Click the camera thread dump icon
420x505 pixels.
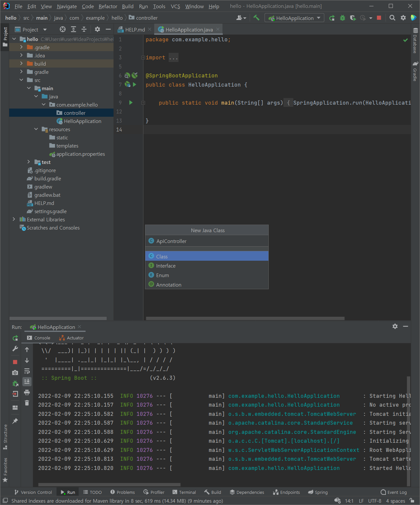(x=15, y=373)
